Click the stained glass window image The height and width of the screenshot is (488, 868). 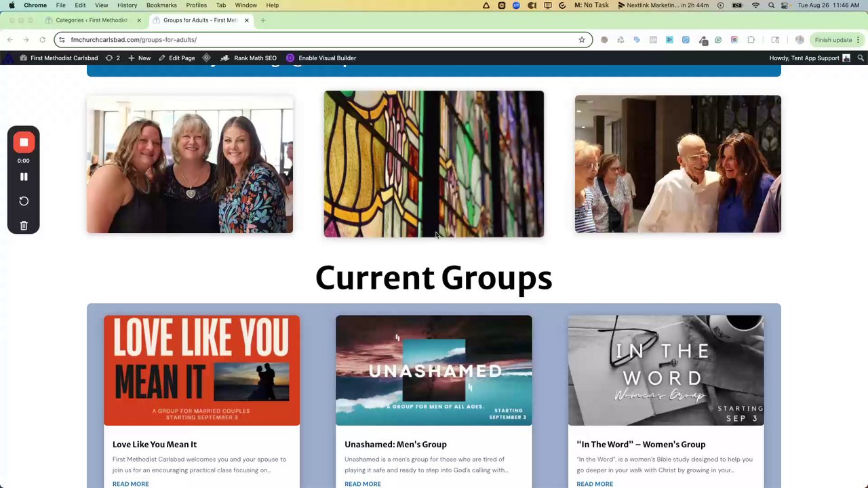pos(434,164)
